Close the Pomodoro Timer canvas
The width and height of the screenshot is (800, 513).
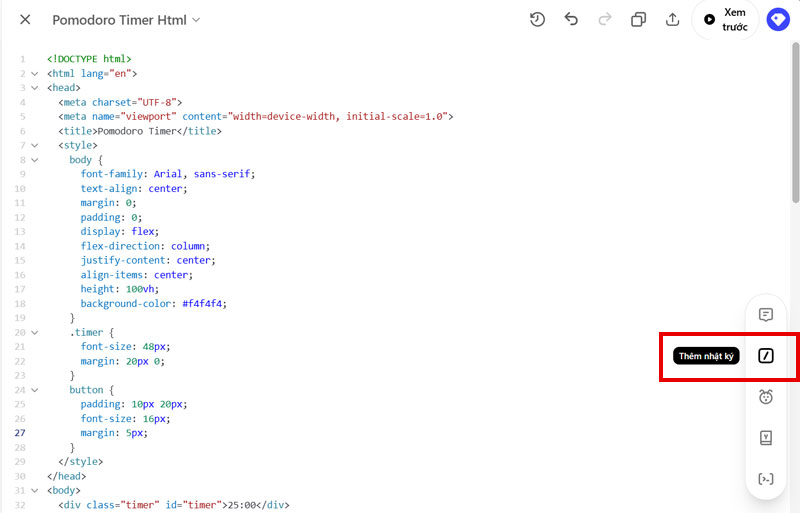click(x=25, y=20)
